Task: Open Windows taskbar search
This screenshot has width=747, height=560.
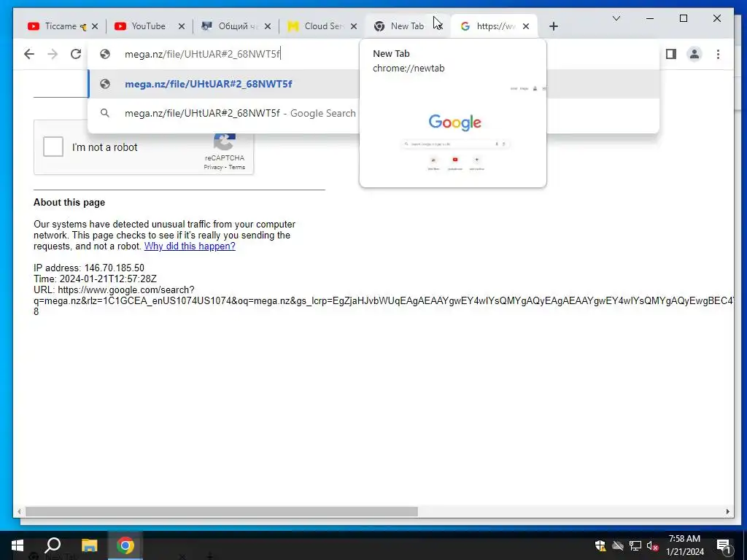Action: (53, 545)
